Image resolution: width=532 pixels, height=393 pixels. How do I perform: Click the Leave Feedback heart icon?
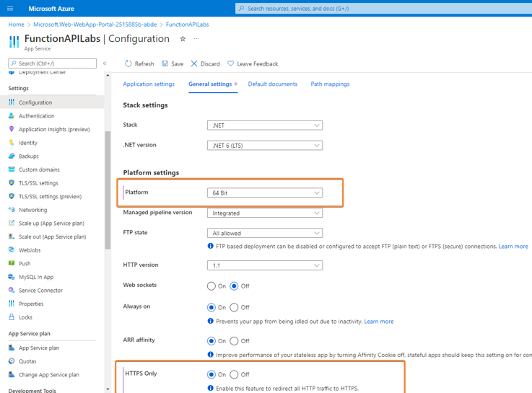(x=231, y=63)
